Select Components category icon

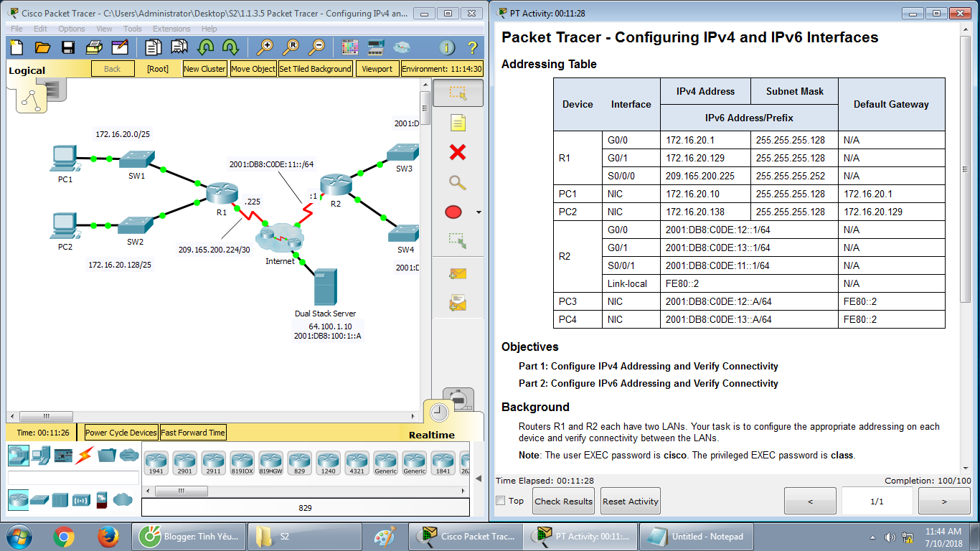tap(64, 455)
